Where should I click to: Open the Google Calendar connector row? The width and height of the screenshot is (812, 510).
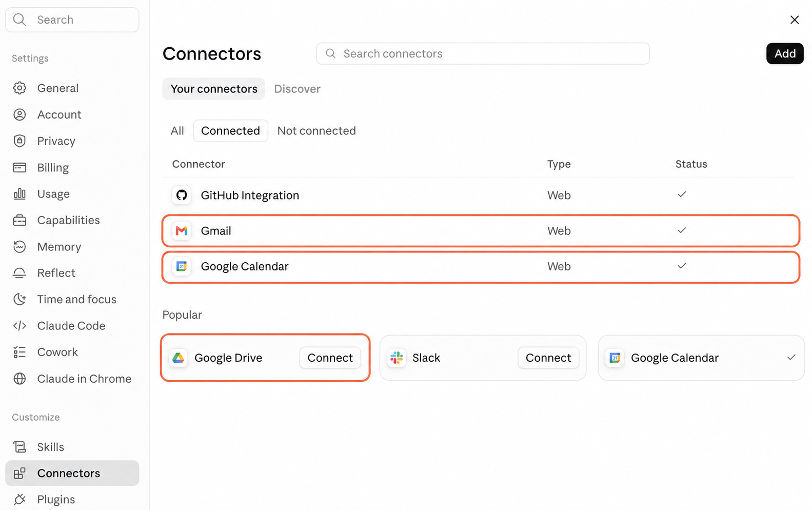(481, 266)
